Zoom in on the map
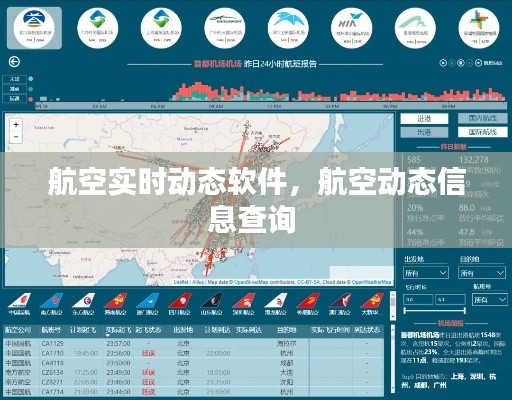Viewport: 512px width, 400px height. point(16,125)
